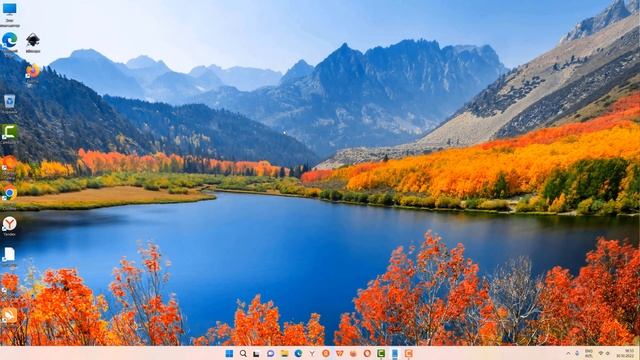
Task: Launch Microsoft Edge from the taskbar
Action: (x=298, y=353)
